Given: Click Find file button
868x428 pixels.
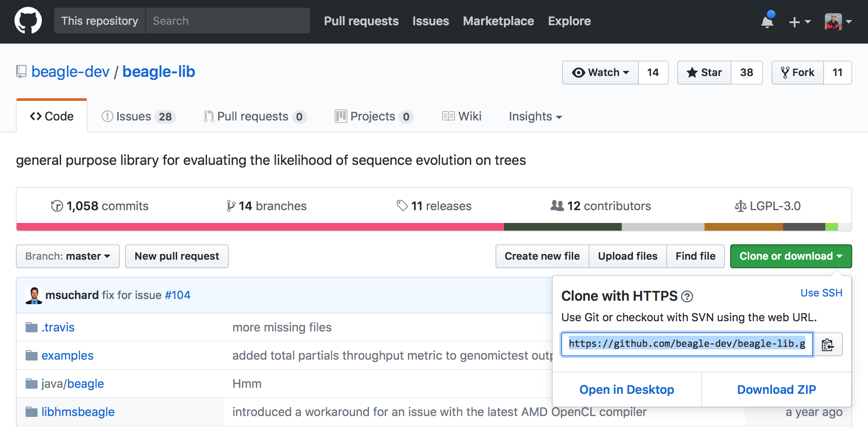Looking at the screenshot, I should [696, 256].
